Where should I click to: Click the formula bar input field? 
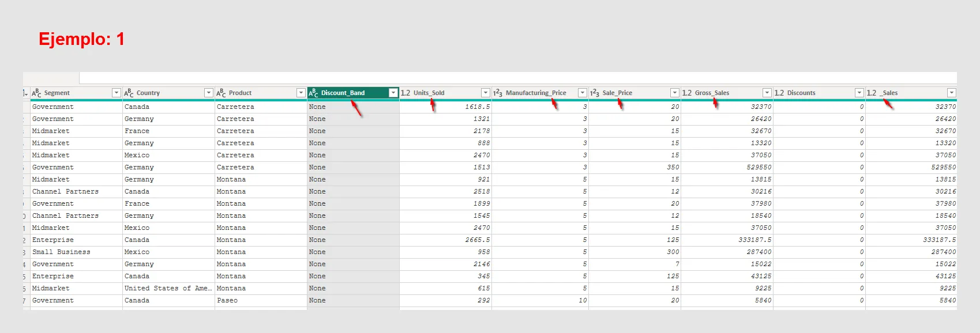click(517, 78)
